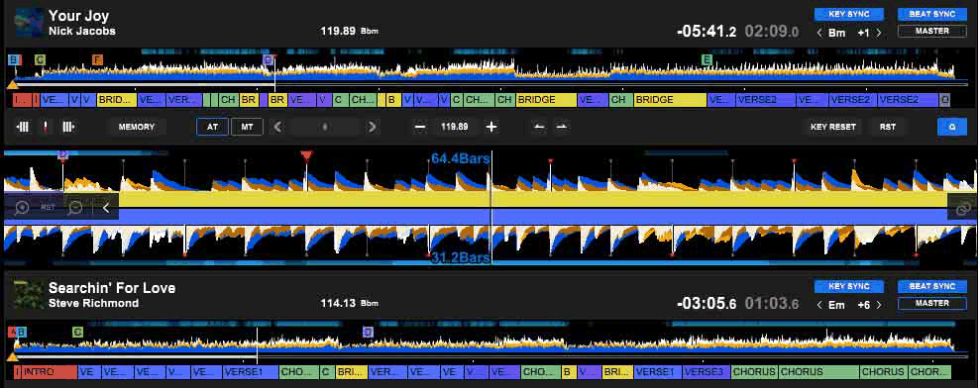Click Your Joy album artwork thumbnail
The height and width of the screenshot is (390, 980).
pyautogui.click(x=29, y=23)
